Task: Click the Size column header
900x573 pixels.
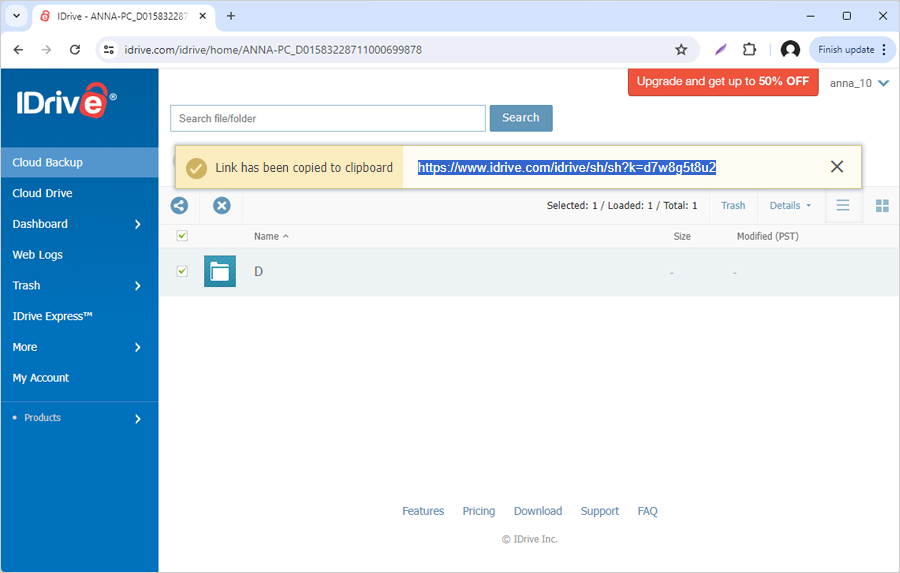Action: pyautogui.click(x=682, y=236)
